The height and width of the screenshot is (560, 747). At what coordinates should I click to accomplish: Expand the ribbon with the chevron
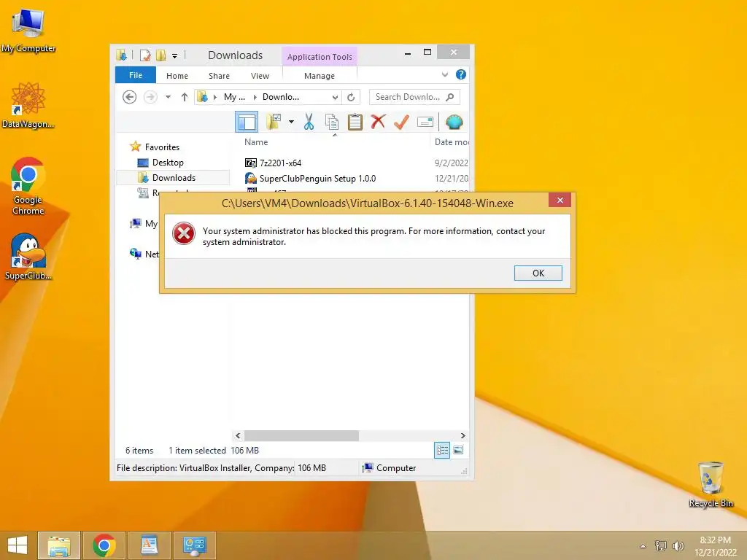445,75
